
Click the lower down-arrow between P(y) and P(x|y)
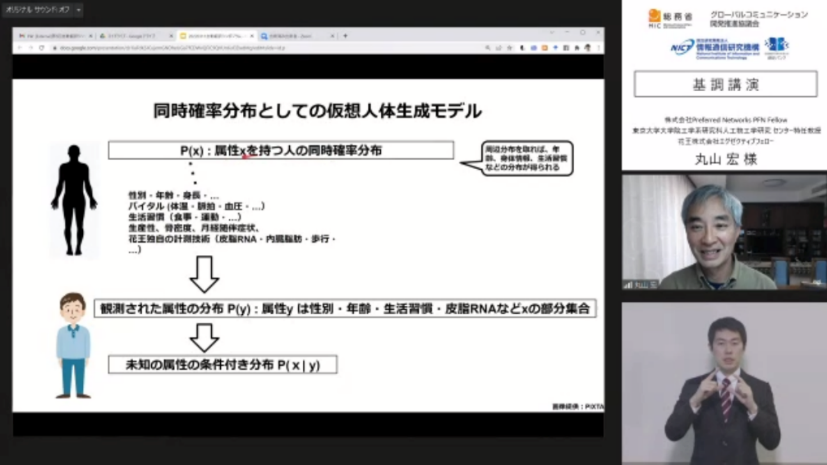click(x=204, y=338)
